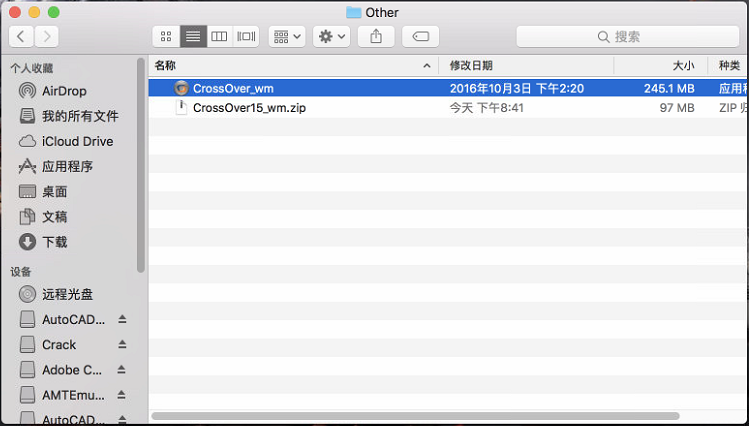Eject the first AutoCAD volume
The image size is (749, 426).
(x=122, y=319)
